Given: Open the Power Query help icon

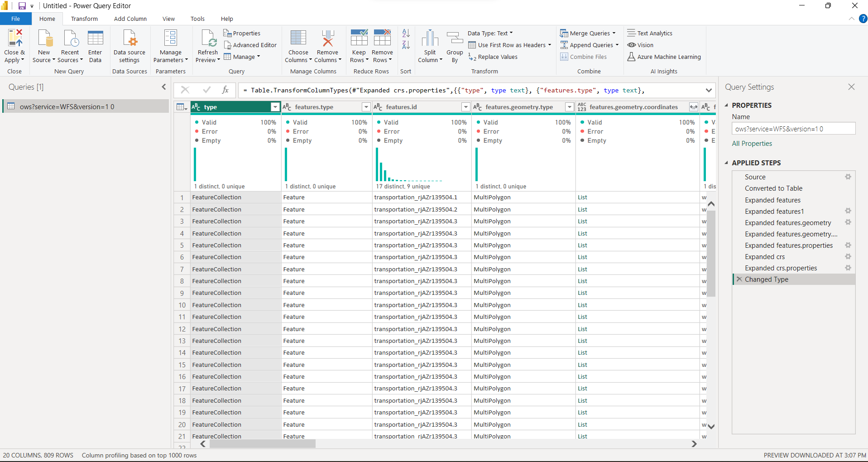Looking at the screenshot, I should [863, 19].
